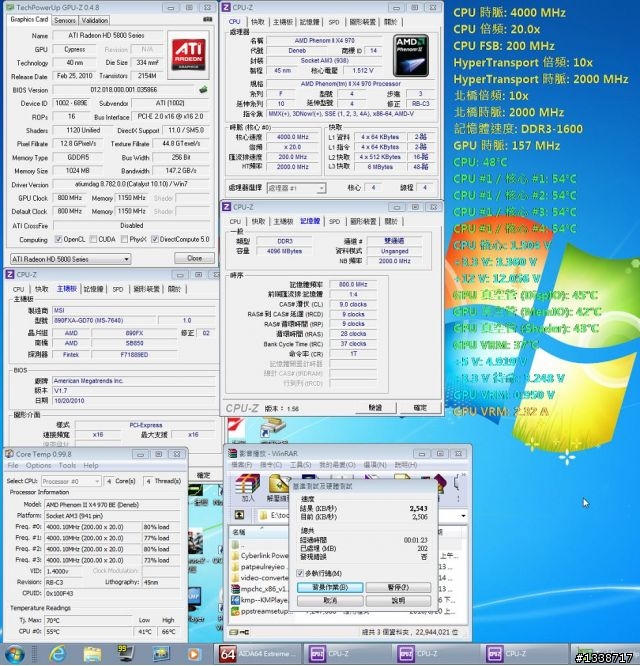This screenshot has height=666, width=640.
Task: Click 背景作業(B) background button in benchmark dialog
Action: pyautogui.click(x=330, y=587)
